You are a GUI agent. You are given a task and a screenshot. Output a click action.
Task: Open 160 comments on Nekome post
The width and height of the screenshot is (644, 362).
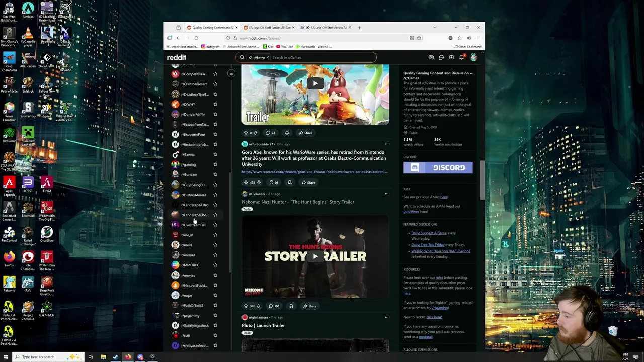point(274,306)
